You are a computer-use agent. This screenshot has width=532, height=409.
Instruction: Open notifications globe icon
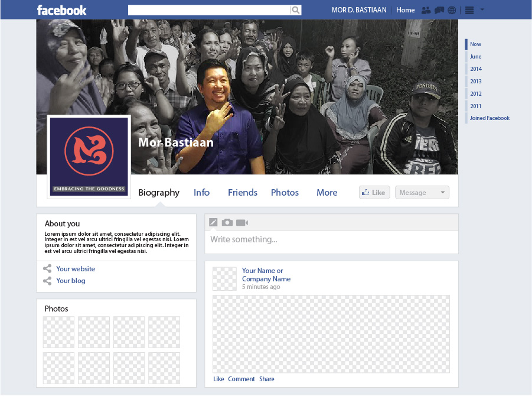tap(452, 10)
